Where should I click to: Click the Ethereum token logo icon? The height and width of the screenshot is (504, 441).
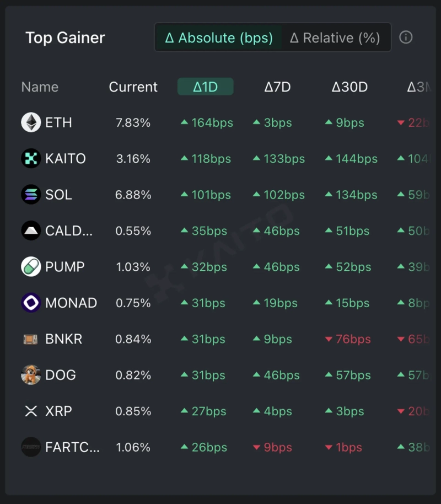31,122
